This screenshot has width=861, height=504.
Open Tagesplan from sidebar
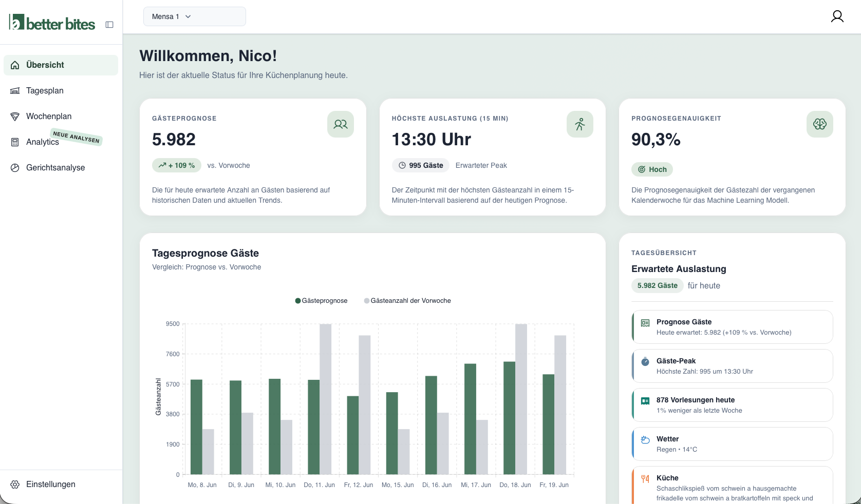click(x=61, y=91)
